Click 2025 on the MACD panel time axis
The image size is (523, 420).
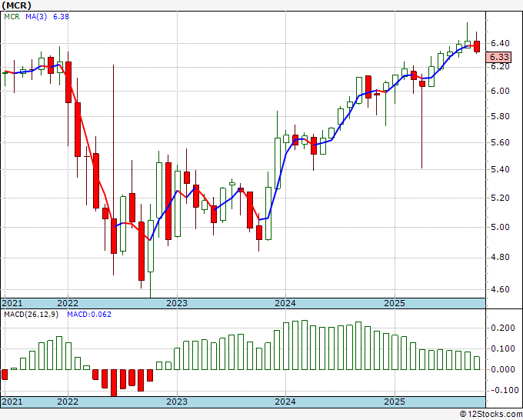(395, 402)
